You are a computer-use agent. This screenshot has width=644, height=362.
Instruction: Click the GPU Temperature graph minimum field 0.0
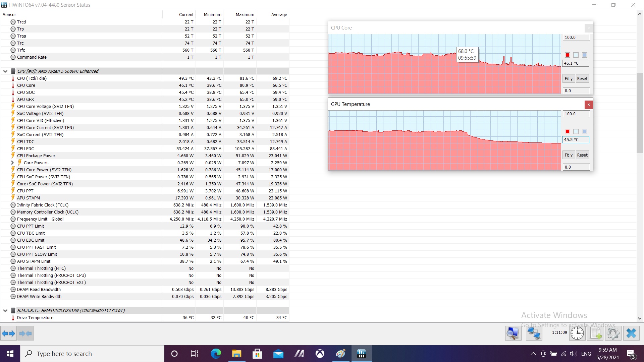pyautogui.click(x=576, y=167)
